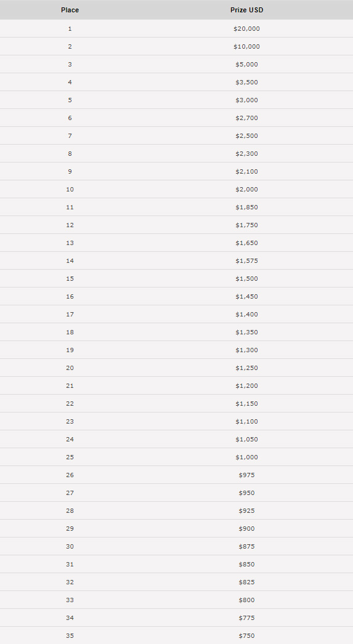Click the Place column header
This screenshot has height=644, width=353.
pyautogui.click(x=70, y=10)
